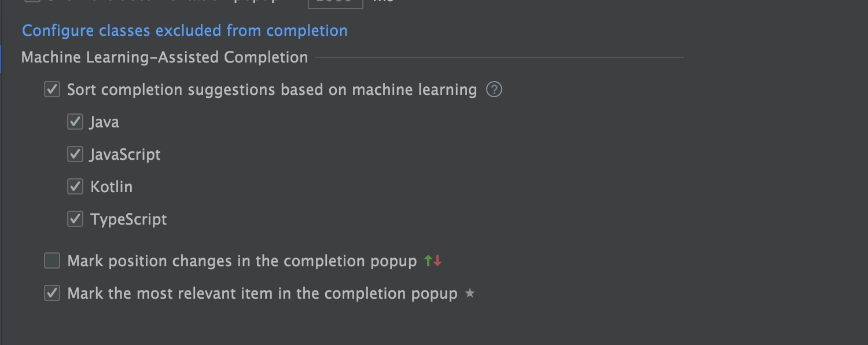
Task: Click the Kotlin label text
Action: tap(111, 187)
